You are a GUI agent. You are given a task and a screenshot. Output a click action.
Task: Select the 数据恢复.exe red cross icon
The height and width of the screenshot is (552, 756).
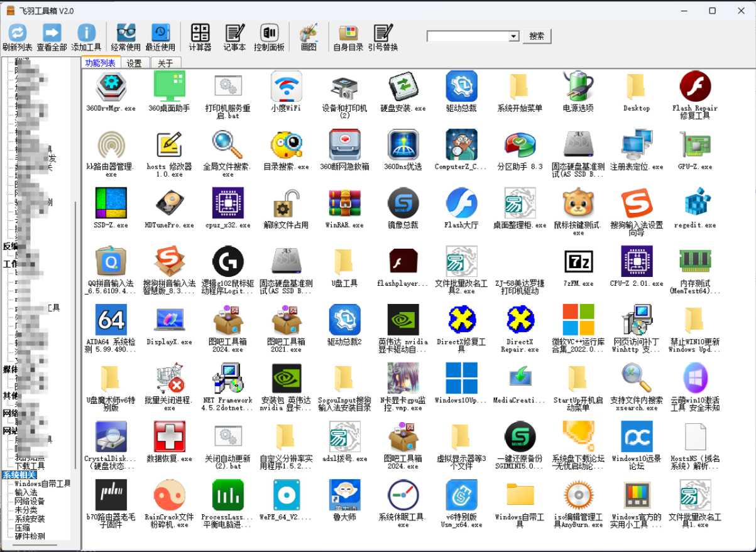[169, 437]
